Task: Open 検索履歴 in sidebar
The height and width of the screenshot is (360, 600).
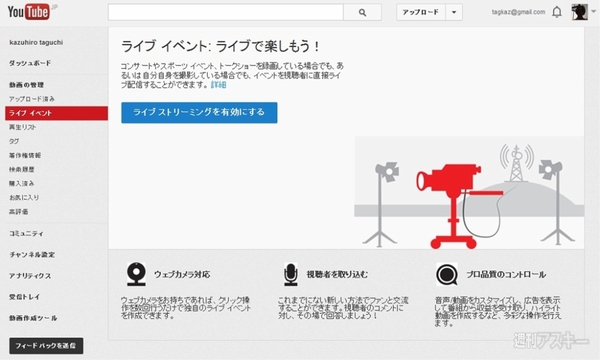Action: pos(21,169)
